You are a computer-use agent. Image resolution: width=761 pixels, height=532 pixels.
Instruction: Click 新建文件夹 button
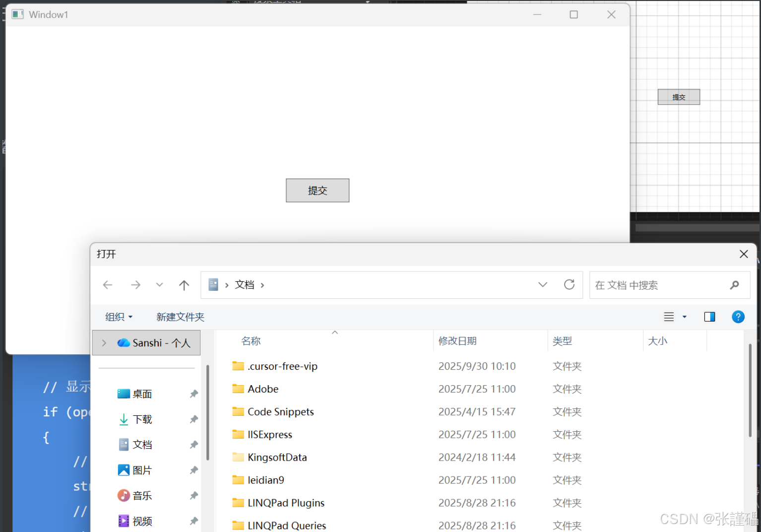click(x=181, y=317)
